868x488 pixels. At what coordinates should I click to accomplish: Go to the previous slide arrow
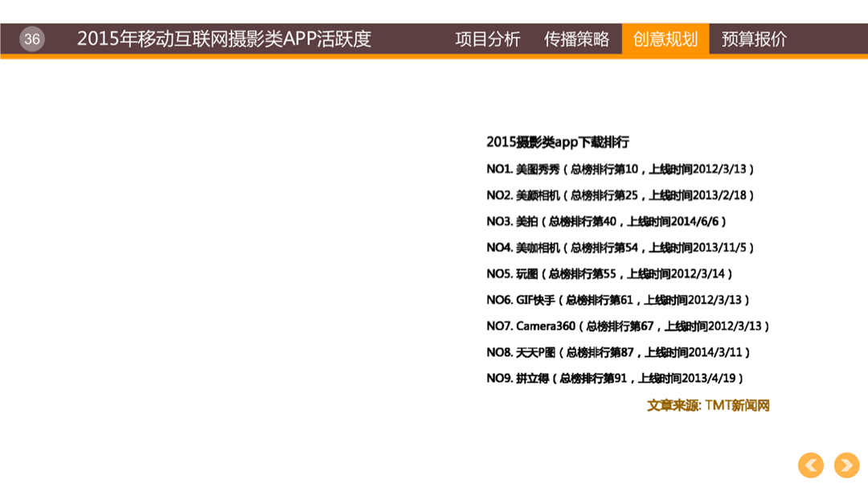(x=810, y=465)
